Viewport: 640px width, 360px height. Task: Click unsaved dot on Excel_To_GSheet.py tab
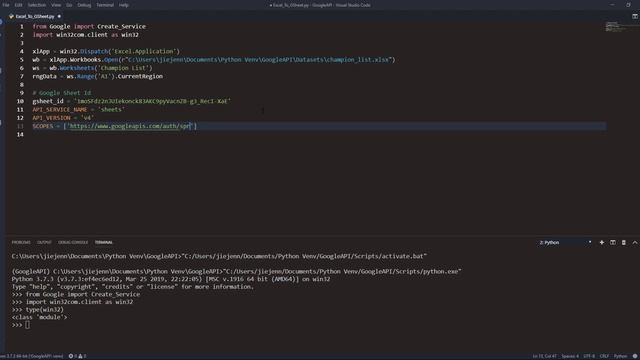(x=59, y=16)
